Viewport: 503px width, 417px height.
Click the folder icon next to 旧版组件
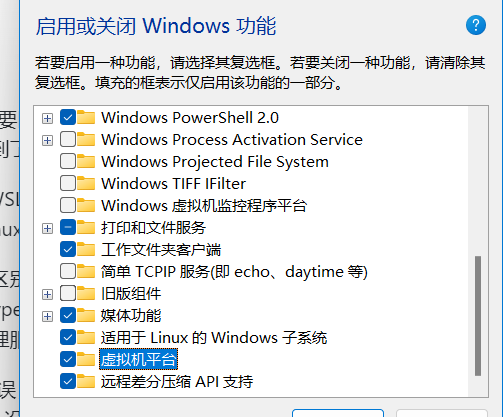click(x=86, y=293)
